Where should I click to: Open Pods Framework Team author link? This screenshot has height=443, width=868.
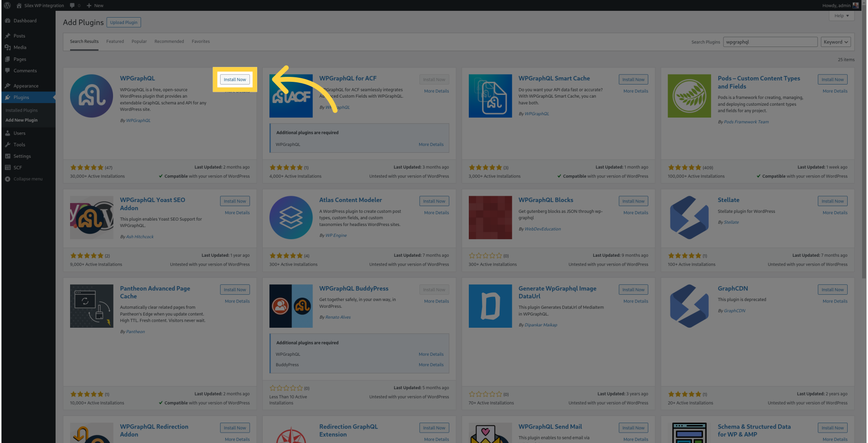coord(746,122)
